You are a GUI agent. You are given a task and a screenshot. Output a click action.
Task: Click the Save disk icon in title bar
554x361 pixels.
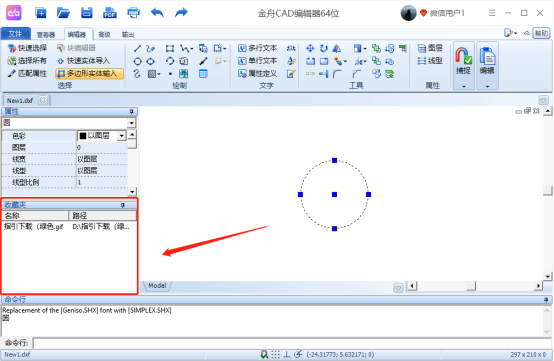click(87, 13)
